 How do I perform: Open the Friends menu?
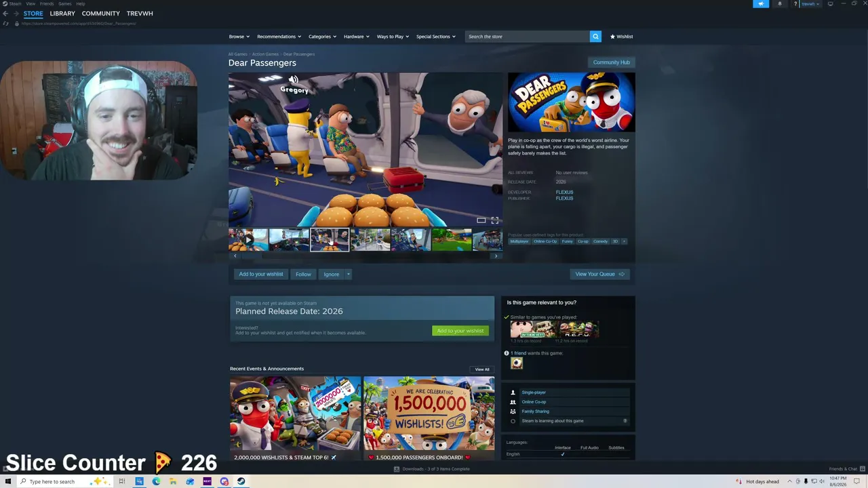point(47,3)
